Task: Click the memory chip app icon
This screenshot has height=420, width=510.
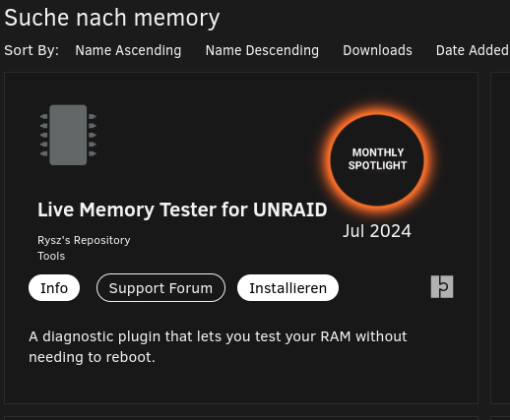Action: tap(68, 135)
